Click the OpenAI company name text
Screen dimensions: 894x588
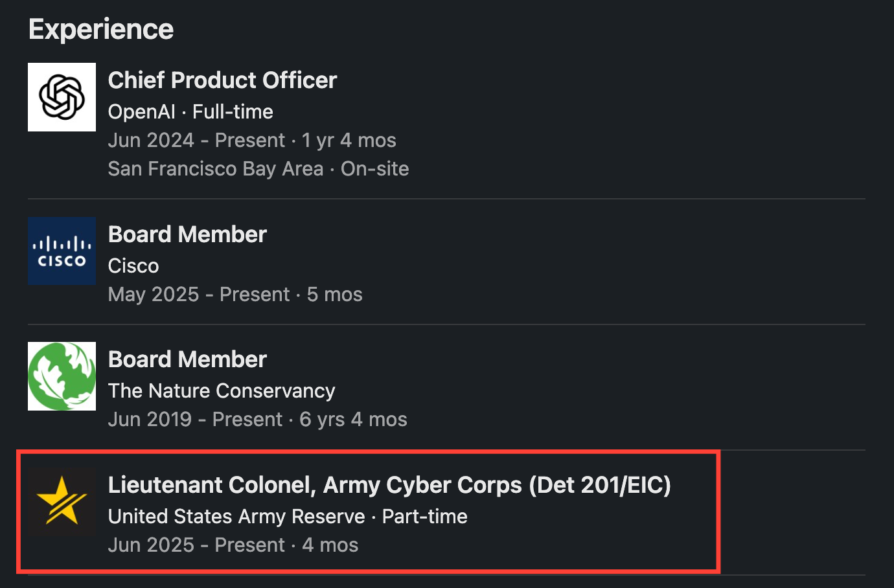pos(141,112)
